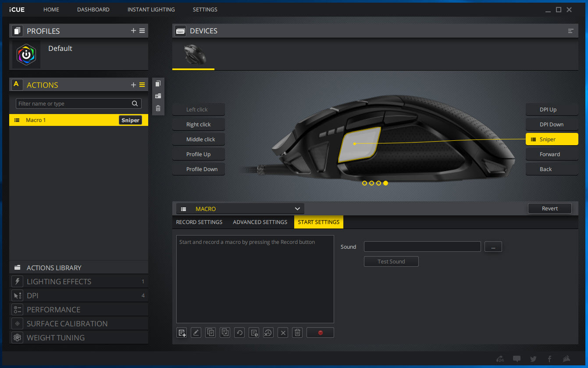This screenshot has height=368, width=588.
Task: Expand the Lighting Effects section
Action: pos(79,282)
